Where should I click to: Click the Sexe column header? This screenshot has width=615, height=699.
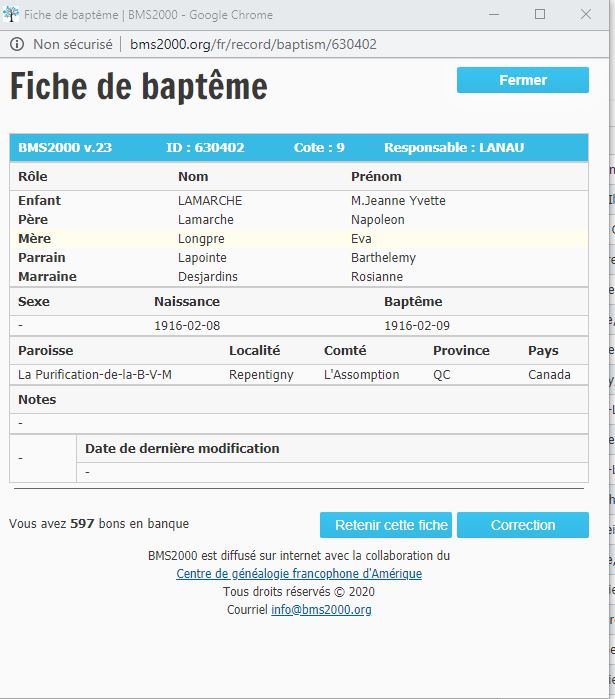point(34,302)
